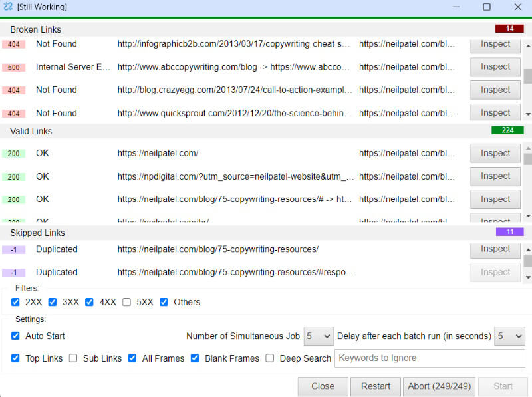Click the Keywords to Ignore input field
The height and width of the screenshot is (397, 532).
(x=430, y=358)
